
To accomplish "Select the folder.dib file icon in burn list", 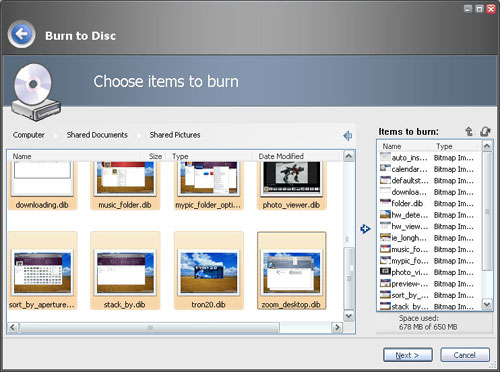I will [385, 203].
